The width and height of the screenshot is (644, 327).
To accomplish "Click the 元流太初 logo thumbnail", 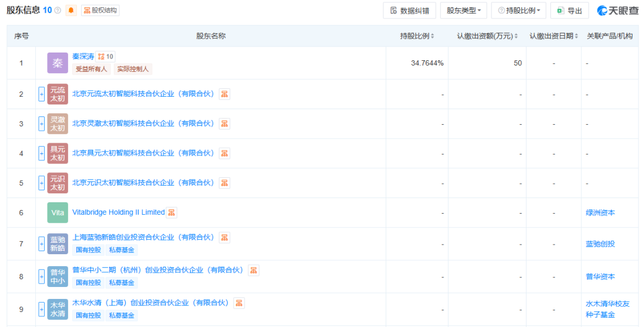I will click(57, 94).
